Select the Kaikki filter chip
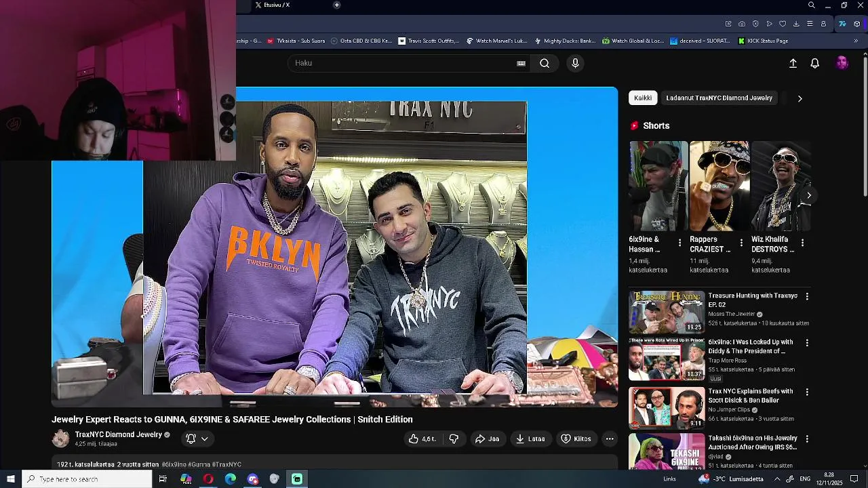The image size is (868, 488). pos(643,98)
